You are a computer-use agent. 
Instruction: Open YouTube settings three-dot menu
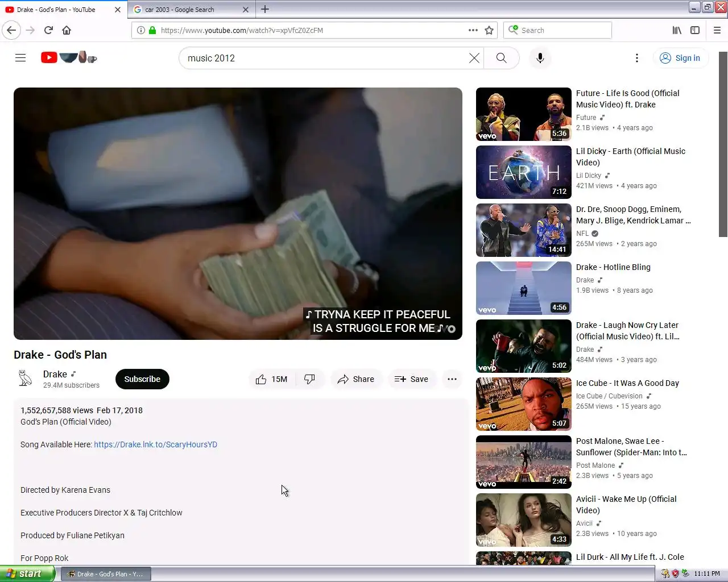click(x=637, y=58)
